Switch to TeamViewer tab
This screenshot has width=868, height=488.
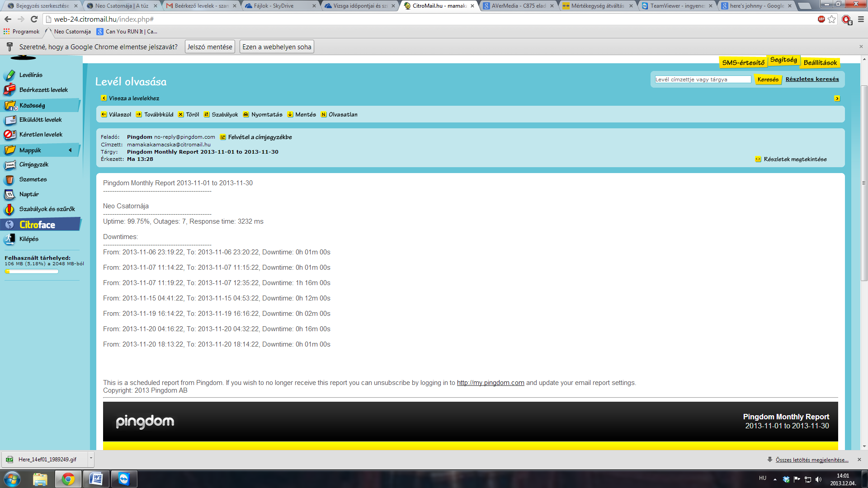point(676,6)
